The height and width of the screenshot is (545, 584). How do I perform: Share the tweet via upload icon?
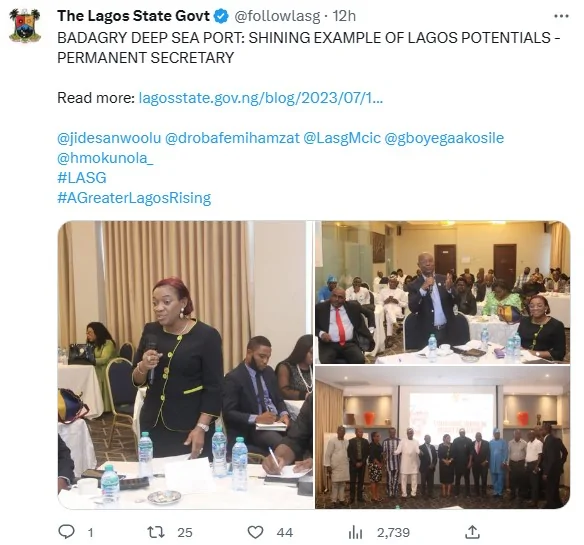[472, 532]
